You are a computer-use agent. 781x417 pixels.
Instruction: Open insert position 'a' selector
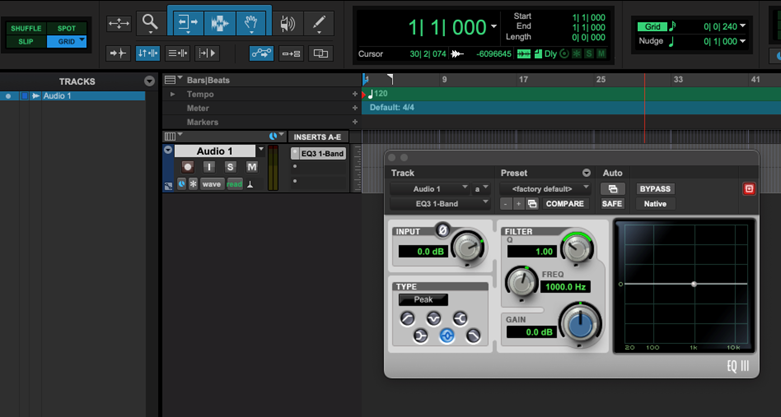481,189
